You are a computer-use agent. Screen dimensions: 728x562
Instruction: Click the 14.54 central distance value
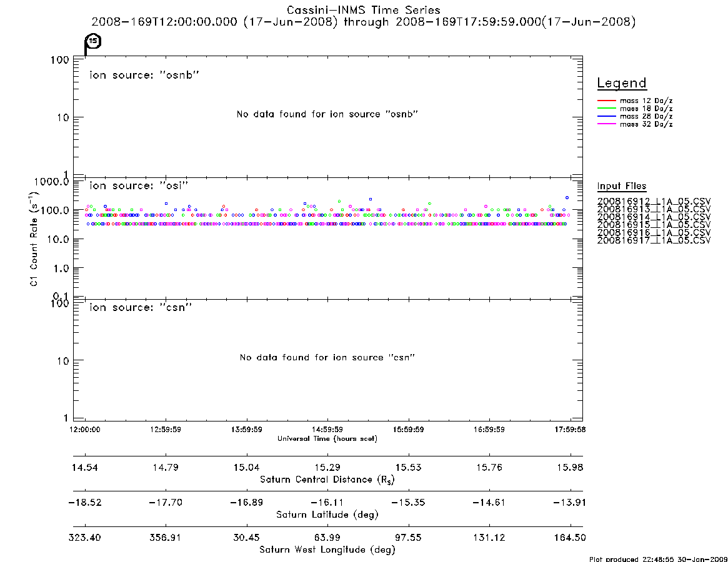click(85, 467)
